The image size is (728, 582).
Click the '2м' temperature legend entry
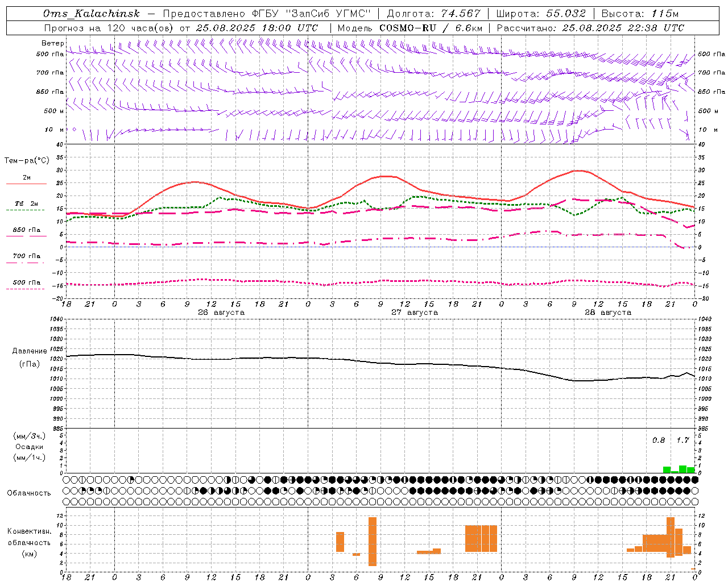tap(27, 178)
